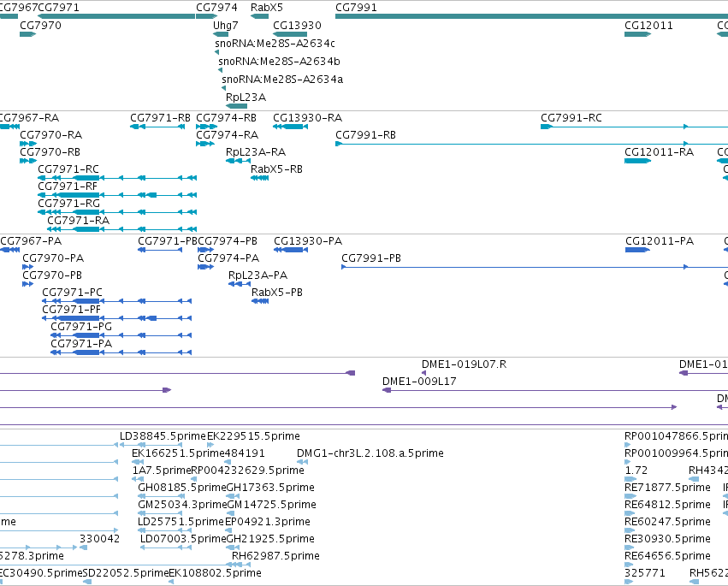This screenshot has width=728, height=586.
Task: Open transcript CG7971-RF label
Action: coord(68,186)
